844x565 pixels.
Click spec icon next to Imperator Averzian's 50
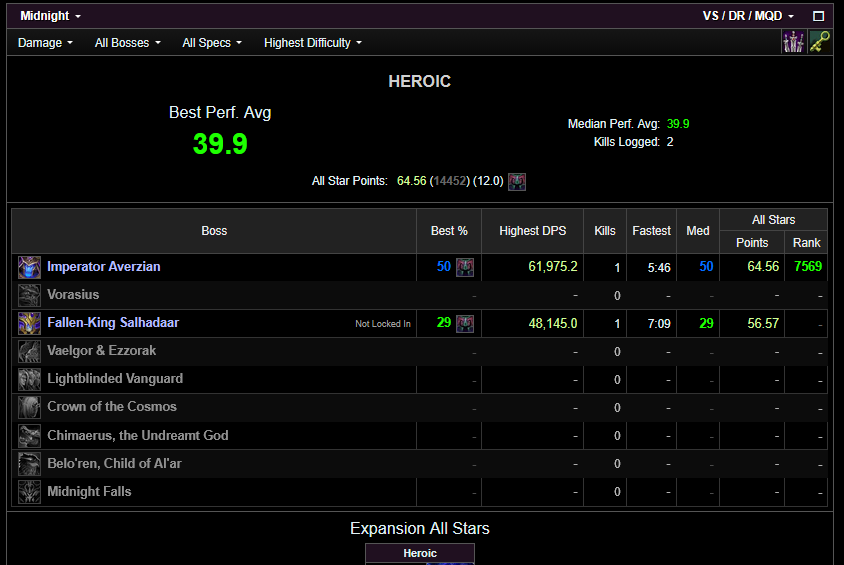pyautogui.click(x=465, y=267)
